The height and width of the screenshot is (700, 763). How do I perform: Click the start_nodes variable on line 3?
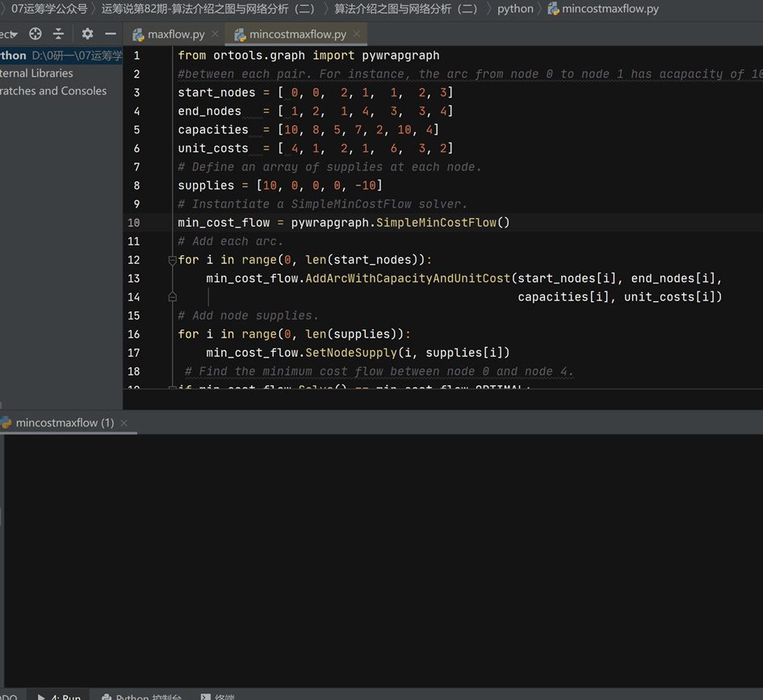[216, 92]
